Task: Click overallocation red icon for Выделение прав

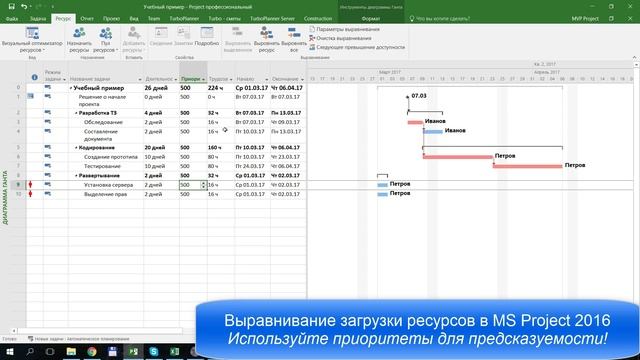Action: pyautogui.click(x=30, y=194)
